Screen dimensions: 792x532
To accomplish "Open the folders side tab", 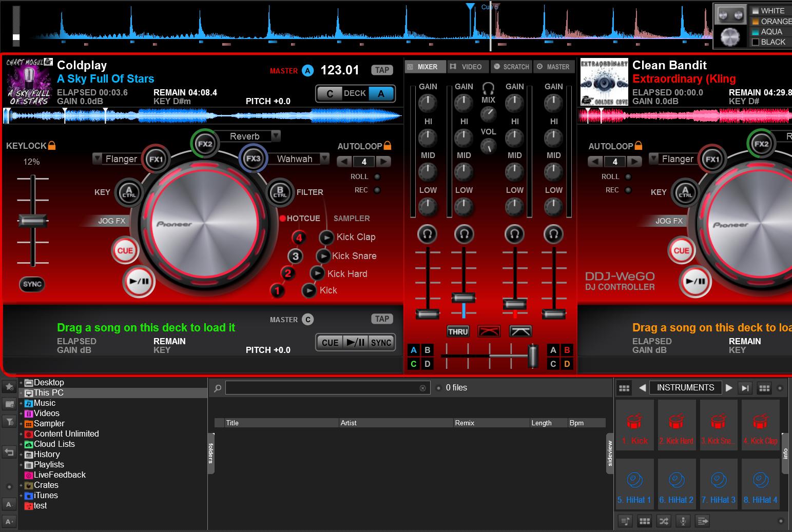I will pyautogui.click(x=210, y=453).
